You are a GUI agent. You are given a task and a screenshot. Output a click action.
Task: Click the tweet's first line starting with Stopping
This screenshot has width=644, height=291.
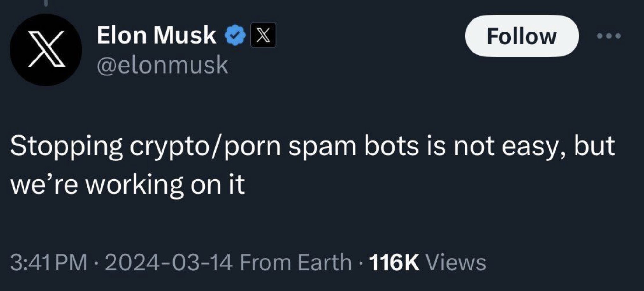(x=312, y=146)
